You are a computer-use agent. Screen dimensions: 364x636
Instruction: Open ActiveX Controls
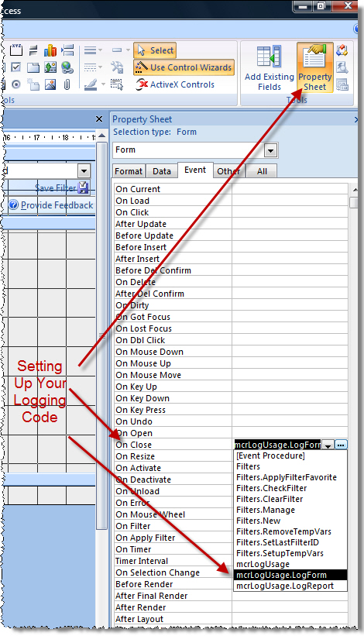point(175,84)
